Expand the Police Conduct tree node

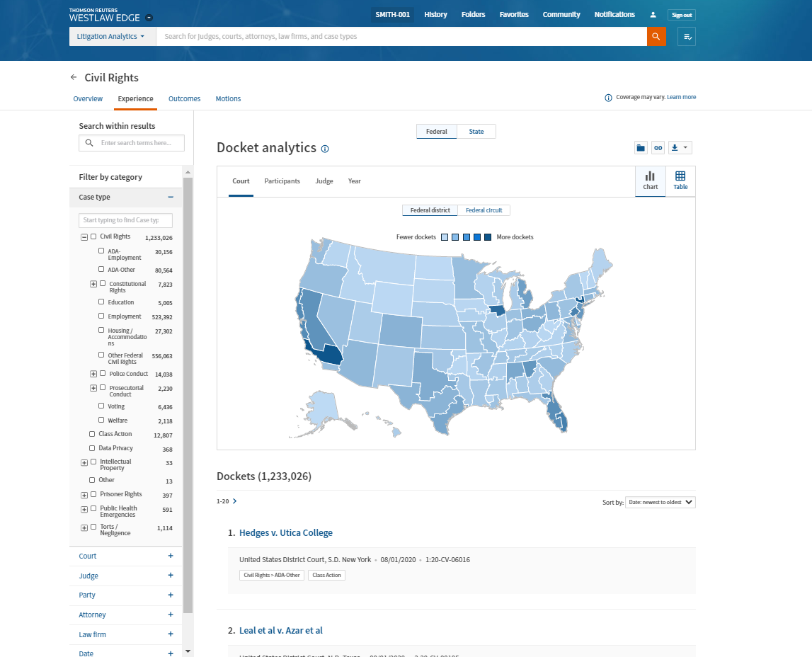[93, 374]
